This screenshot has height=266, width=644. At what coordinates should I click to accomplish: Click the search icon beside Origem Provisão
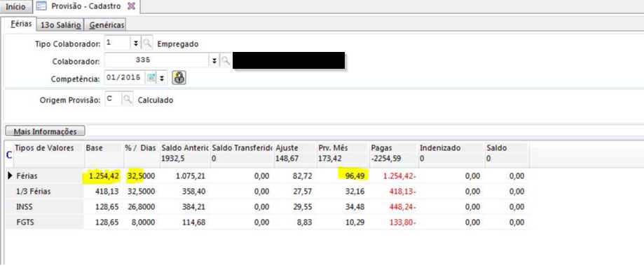click(x=128, y=99)
